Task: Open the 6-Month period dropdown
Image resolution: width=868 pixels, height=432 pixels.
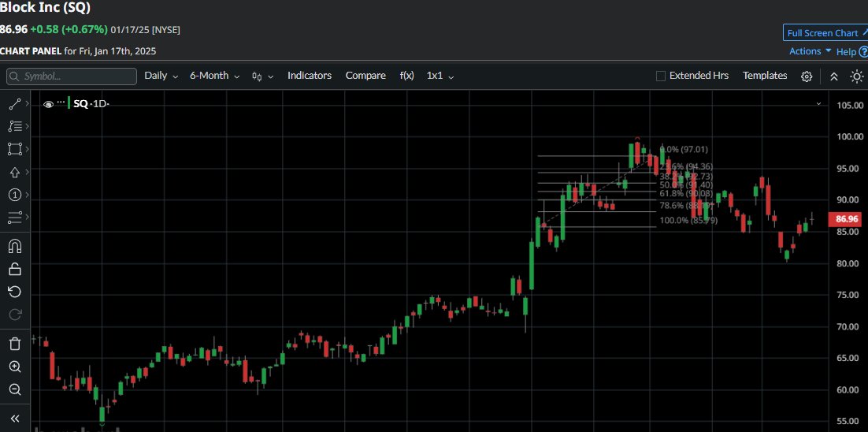Action: point(215,76)
